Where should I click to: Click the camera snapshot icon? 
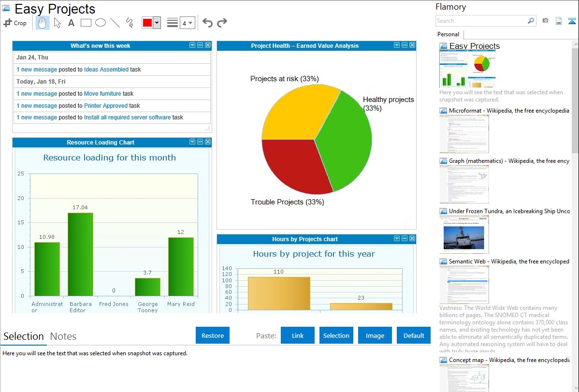(x=545, y=21)
